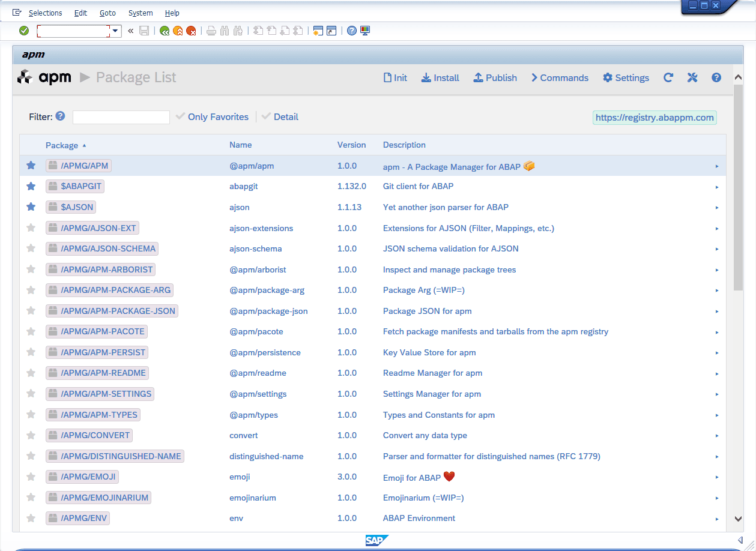
Task: Click the Create New Session icon
Action: coord(318,31)
